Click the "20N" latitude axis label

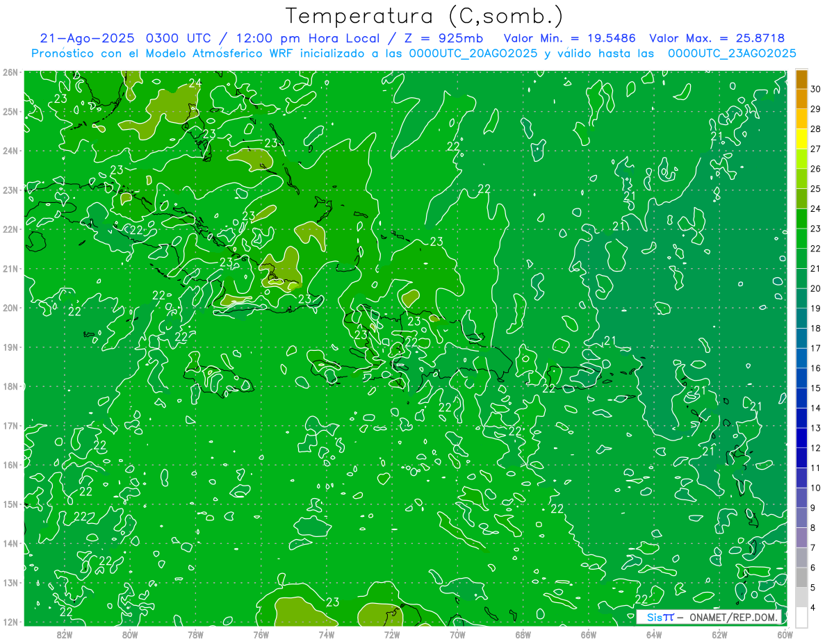tap(10, 308)
